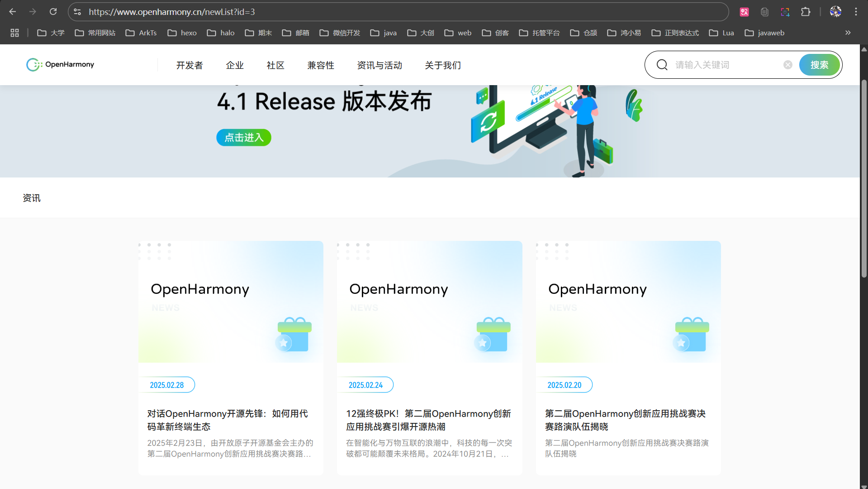Open the profile avatar icon
Screen dimensions: 868x489
pyautogui.click(x=835, y=12)
